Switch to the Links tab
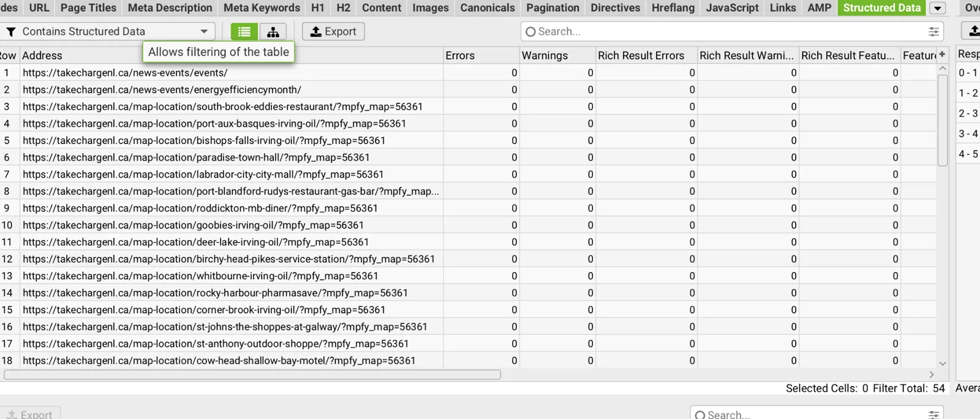 point(783,7)
